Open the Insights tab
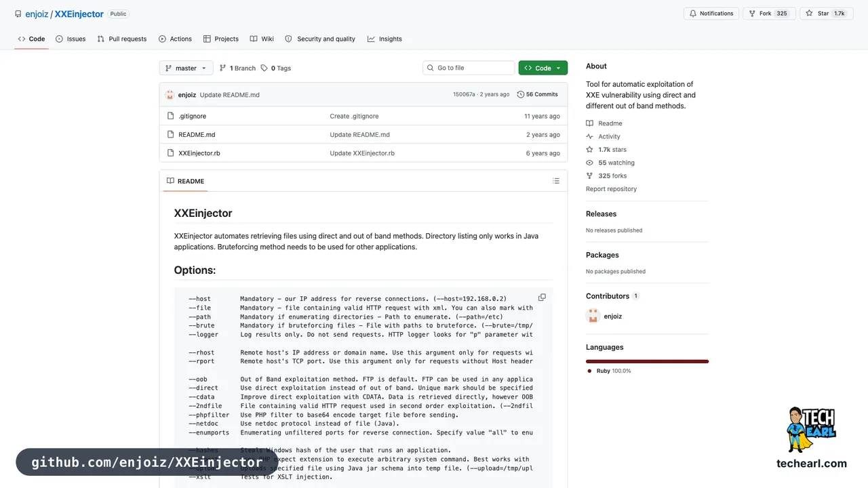 pyautogui.click(x=384, y=39)
